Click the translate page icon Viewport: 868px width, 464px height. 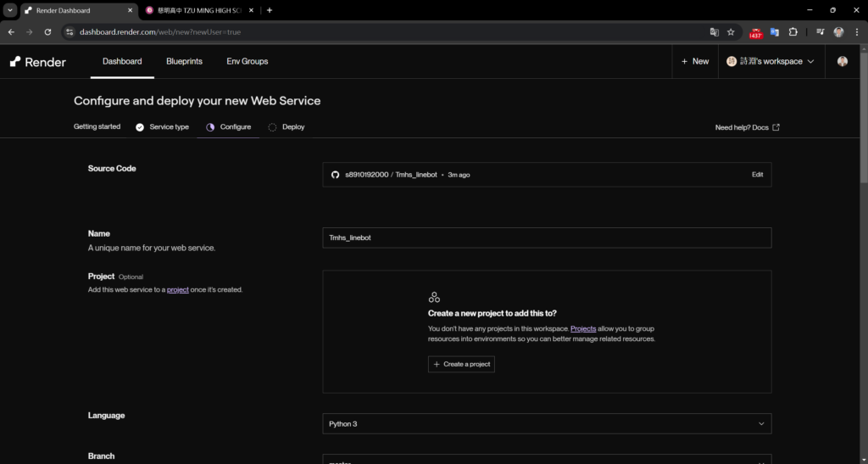[714, 32]
